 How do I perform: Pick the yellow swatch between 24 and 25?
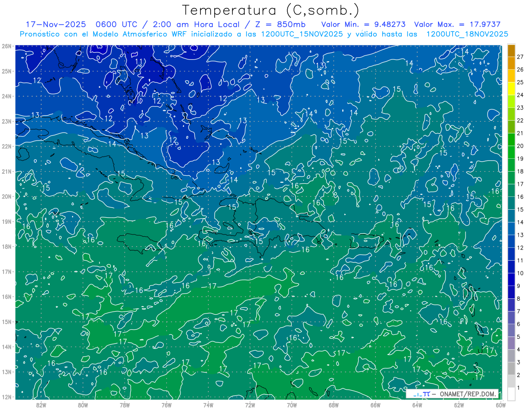click(x=511, y=89)
